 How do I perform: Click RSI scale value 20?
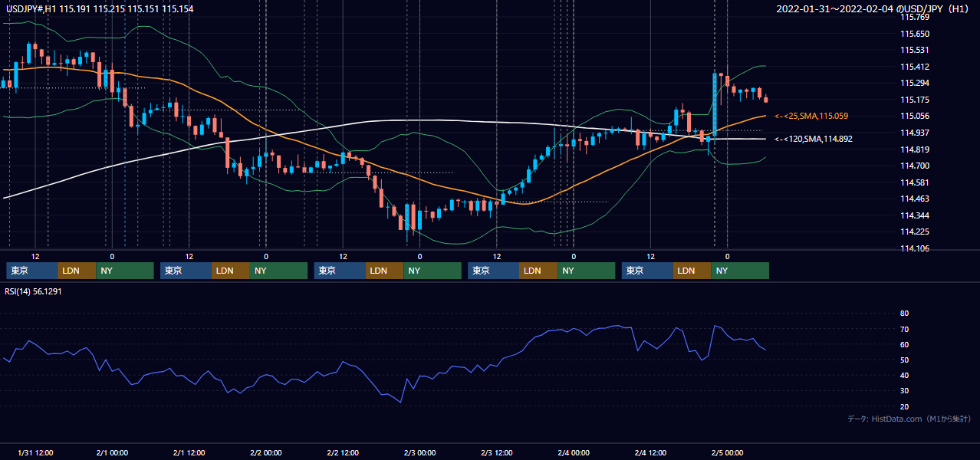tap(904, 406)
